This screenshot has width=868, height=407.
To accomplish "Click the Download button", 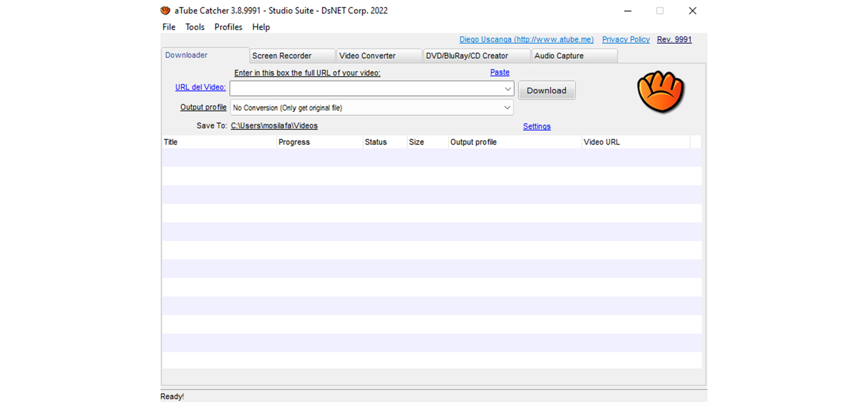I will [x=547, y=90].
